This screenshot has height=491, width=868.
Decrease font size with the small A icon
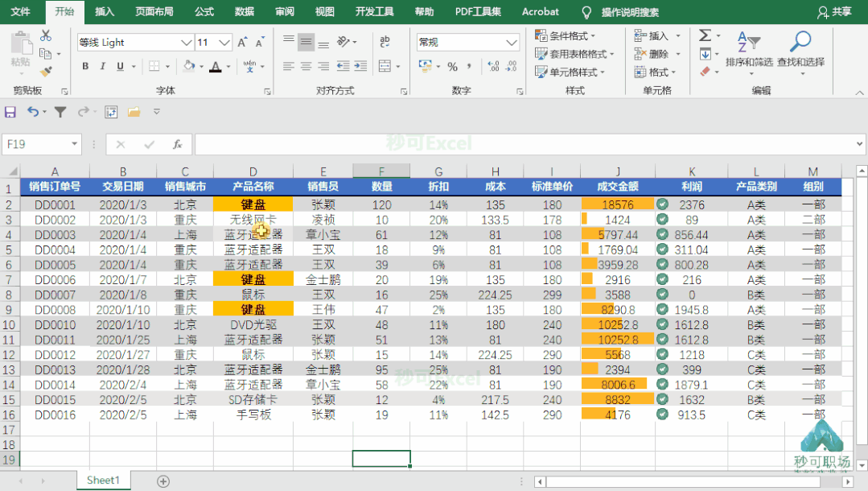tap(260, 42)
